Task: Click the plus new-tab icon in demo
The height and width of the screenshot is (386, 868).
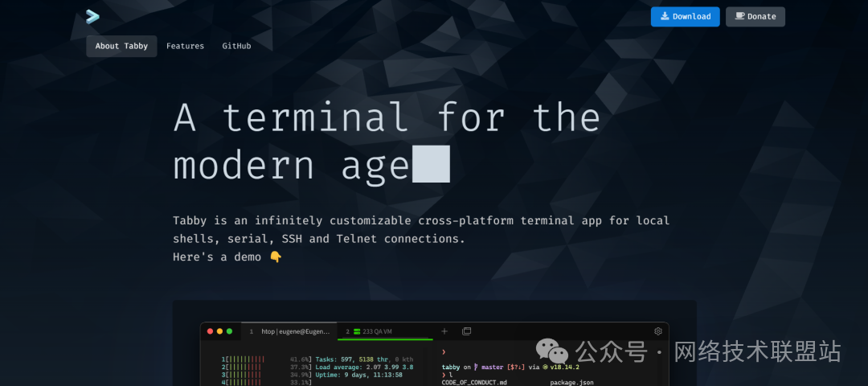Action: 444,331
